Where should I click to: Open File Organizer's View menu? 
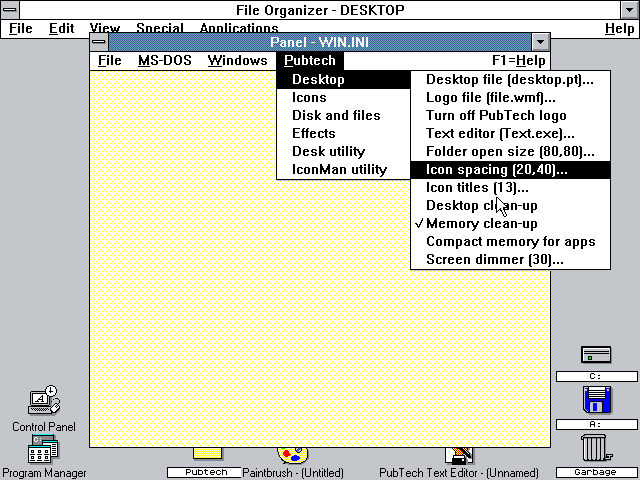[x=104, y=29]
